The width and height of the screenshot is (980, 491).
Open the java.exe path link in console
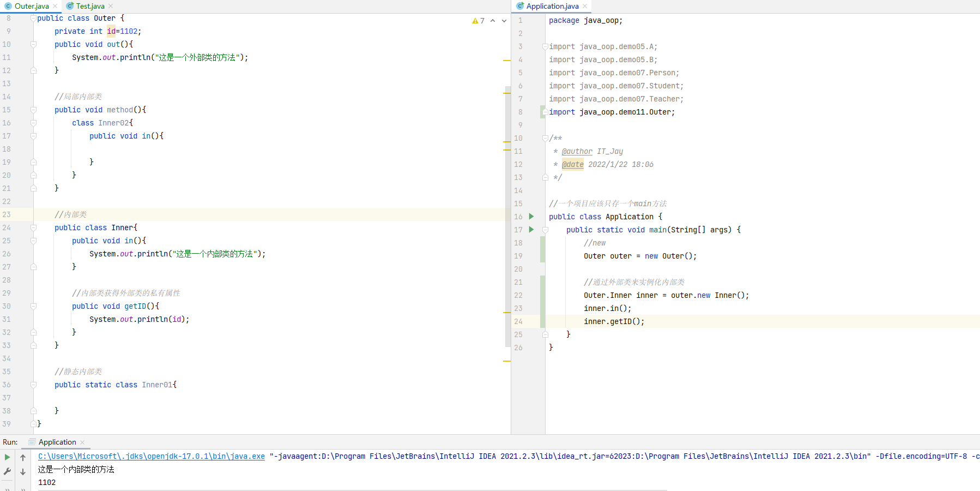click(152, 457)
